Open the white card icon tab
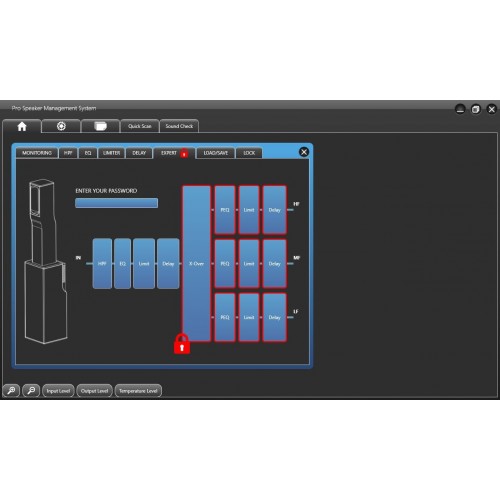Image resolution: width=500 pixels, height=500 pixels. [100, 126]
